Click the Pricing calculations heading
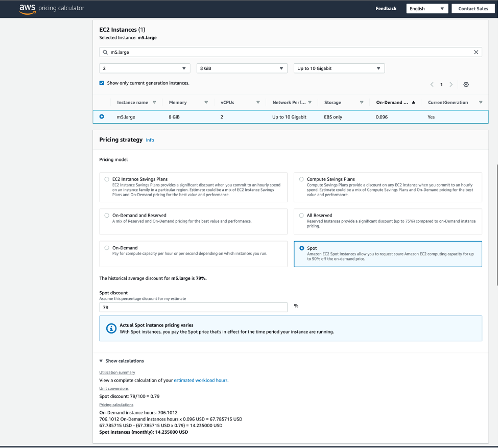 (x=116, y=405)
